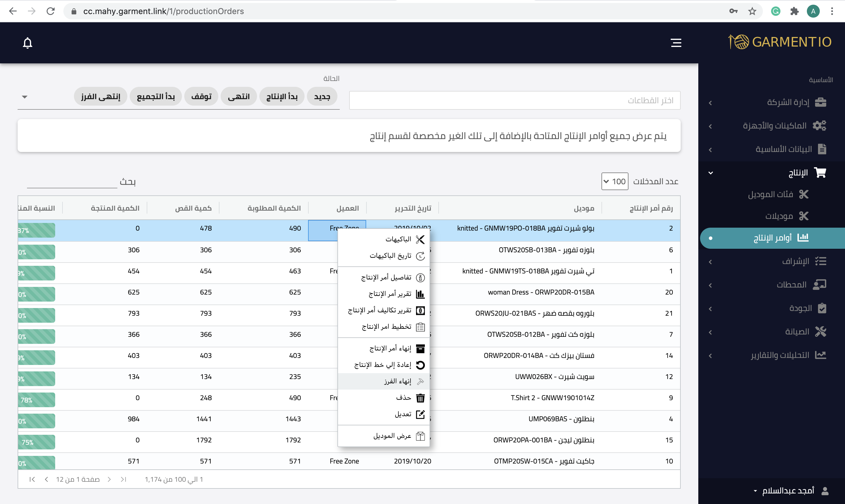Screen dimensions: 845x504
Task: Click the bar chart icon beside تقرير أمر الإنتاج
Action: point(420,294)
